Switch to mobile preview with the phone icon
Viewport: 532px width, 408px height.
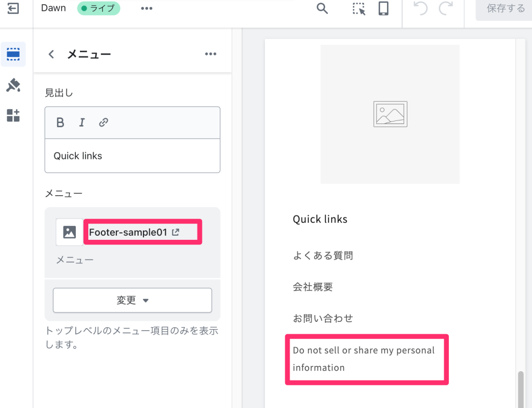click(383, 9)
